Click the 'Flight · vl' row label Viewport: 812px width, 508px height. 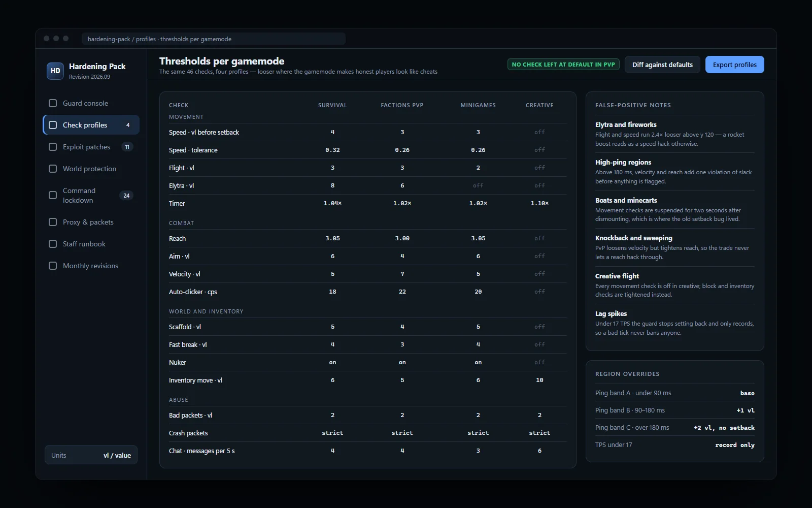coord(182,168)
